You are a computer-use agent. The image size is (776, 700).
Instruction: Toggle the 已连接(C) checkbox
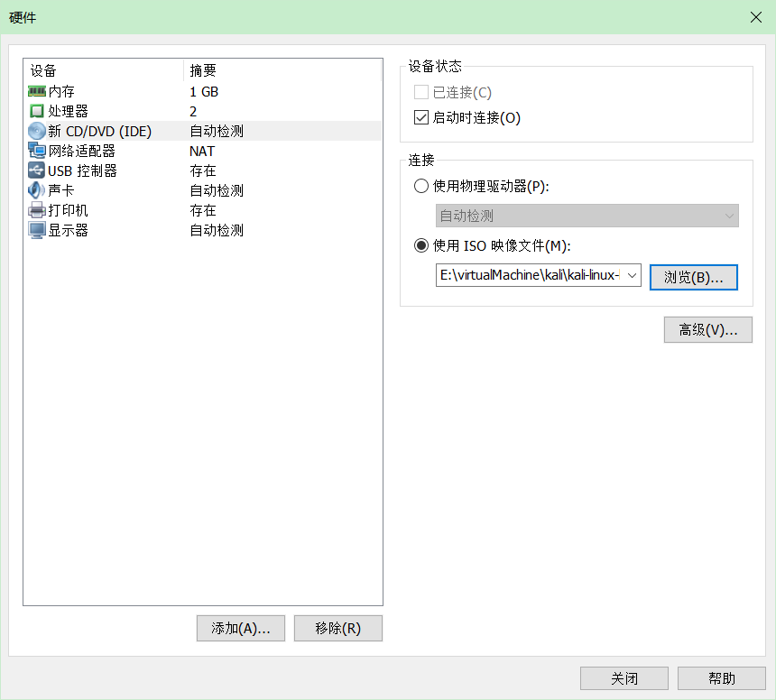click(421, 92)
